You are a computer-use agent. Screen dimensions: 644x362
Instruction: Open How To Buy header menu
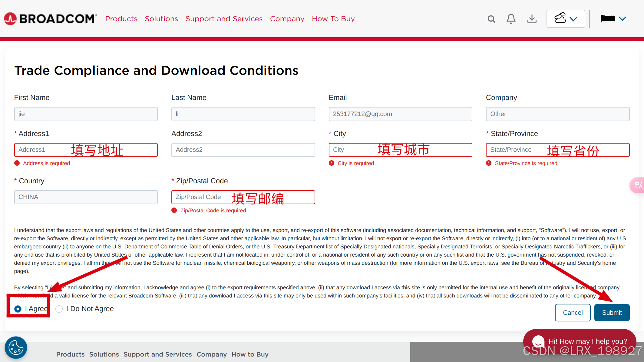(333, 19)
